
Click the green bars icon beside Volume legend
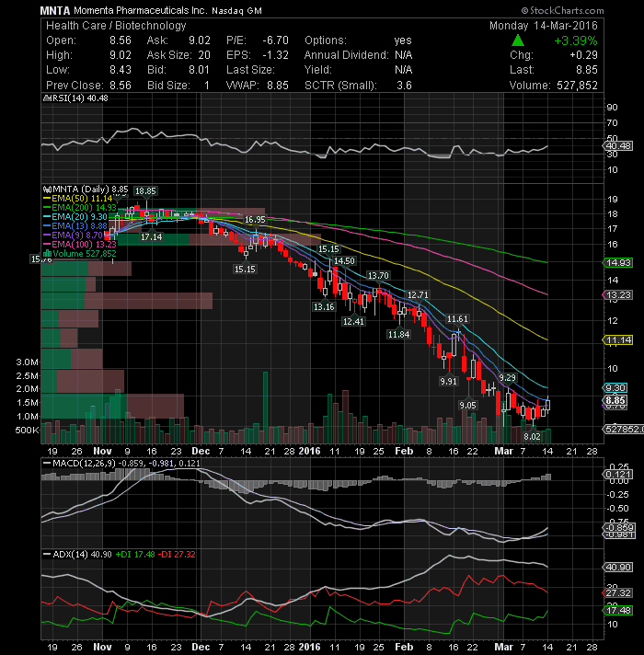[x=47, y=253]
